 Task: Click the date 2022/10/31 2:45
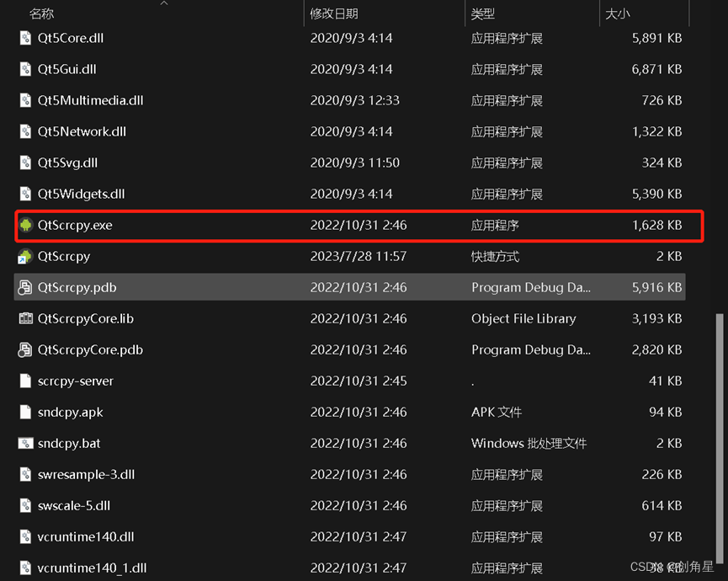(x=359, y=381)
